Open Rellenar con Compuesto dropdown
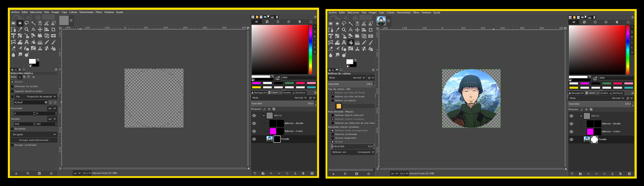The image size is (644, 186). point(353,152)
